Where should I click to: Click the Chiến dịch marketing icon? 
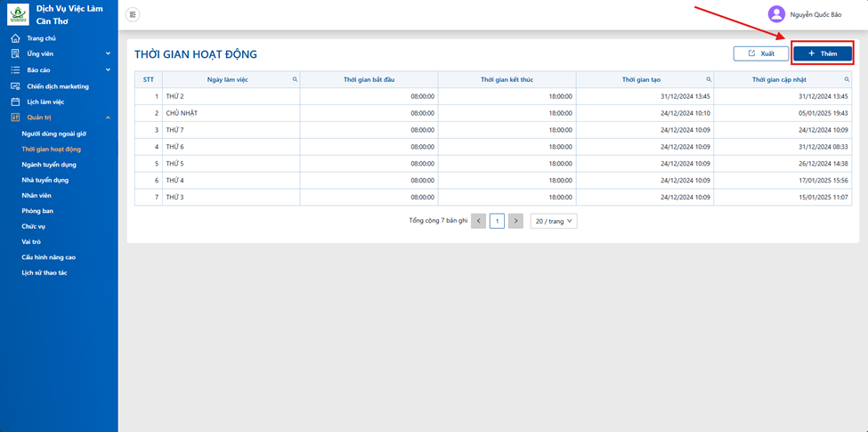(x=15, y=86)
